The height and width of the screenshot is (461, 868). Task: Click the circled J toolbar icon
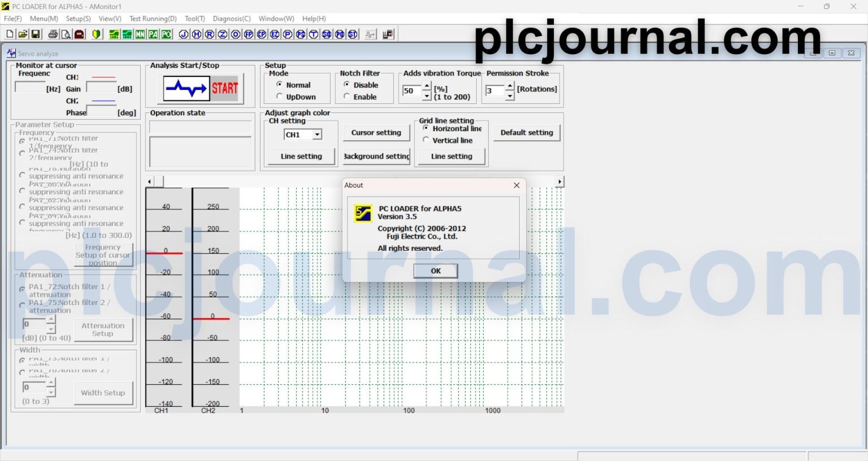coord(183,34)
